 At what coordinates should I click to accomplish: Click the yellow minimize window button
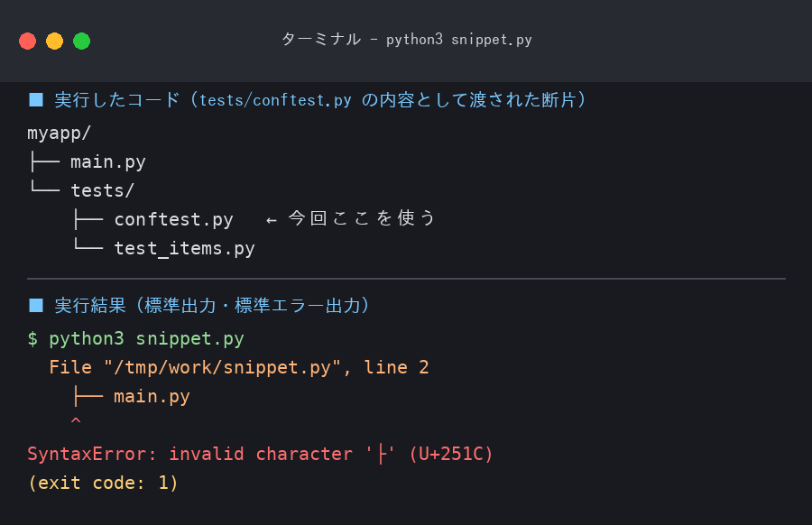(x=54, y=41)
